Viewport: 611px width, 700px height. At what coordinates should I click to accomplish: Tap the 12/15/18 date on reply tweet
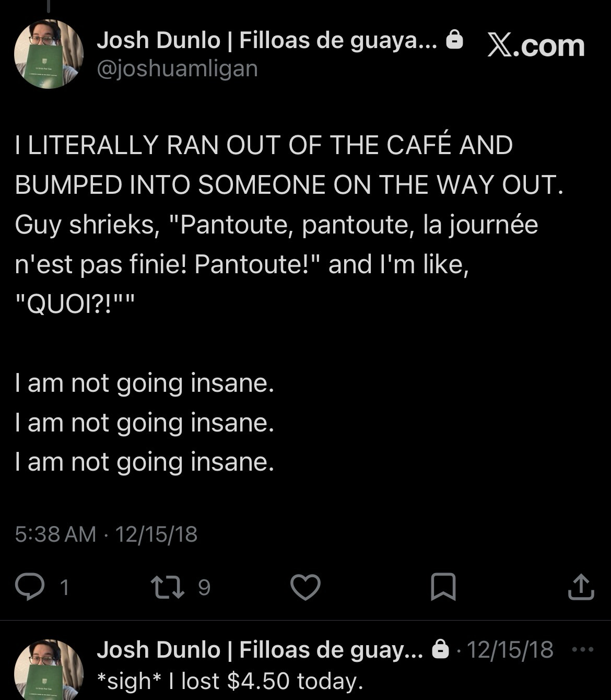(x=510, y=650)
